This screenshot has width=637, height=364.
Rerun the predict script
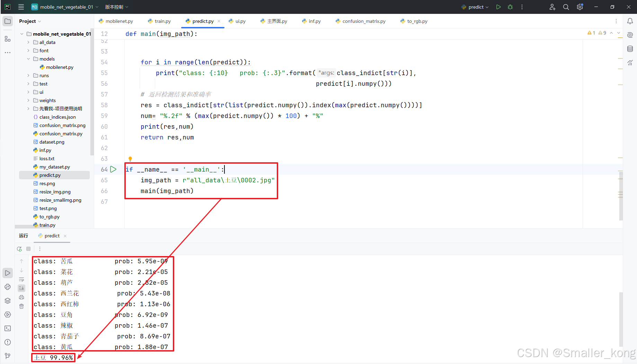(19, 249)
